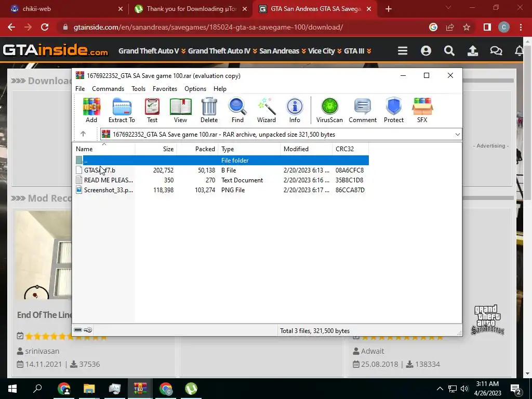Open File Explorer from the taskbar
Image resolution: width=532 pixels, height=399 pixels.
[89, 389]
